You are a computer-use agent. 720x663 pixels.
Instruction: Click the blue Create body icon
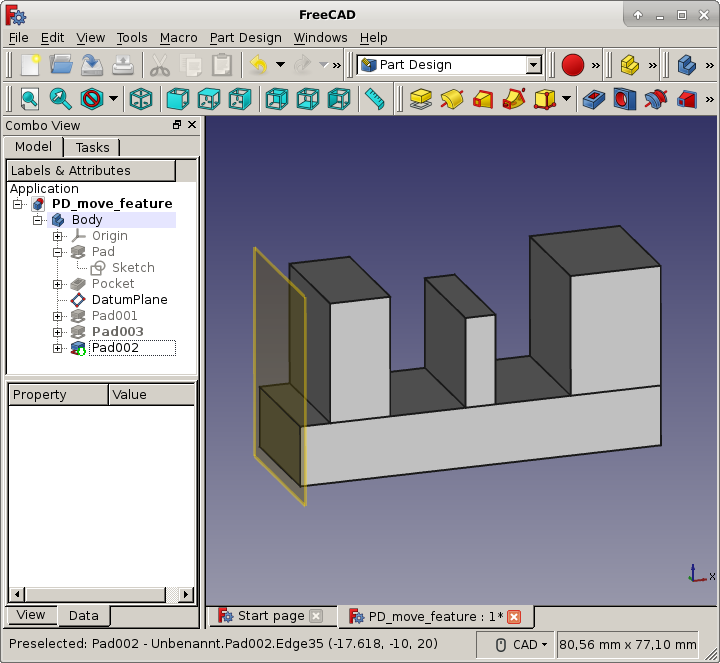pos(687,65)
